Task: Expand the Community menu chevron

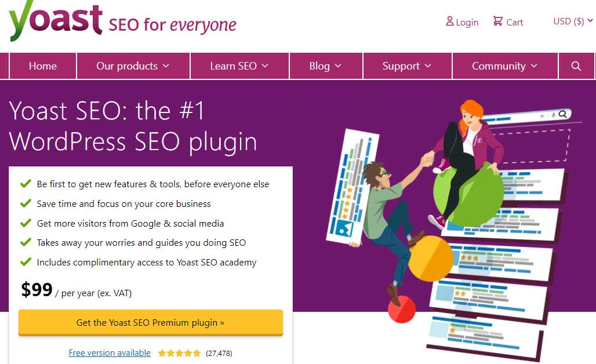Action: tap(534, 65)
